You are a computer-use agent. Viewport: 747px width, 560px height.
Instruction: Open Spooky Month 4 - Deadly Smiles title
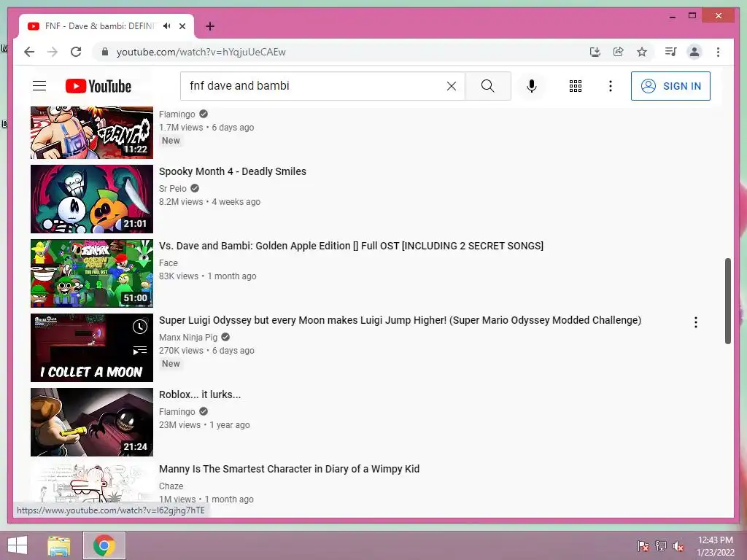[x=233, y=171]
